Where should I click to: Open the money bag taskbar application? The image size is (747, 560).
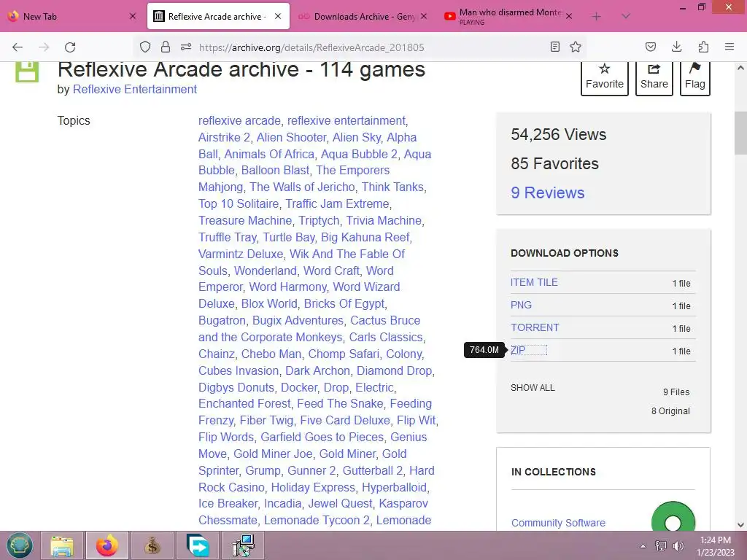(x=152, y=545)
